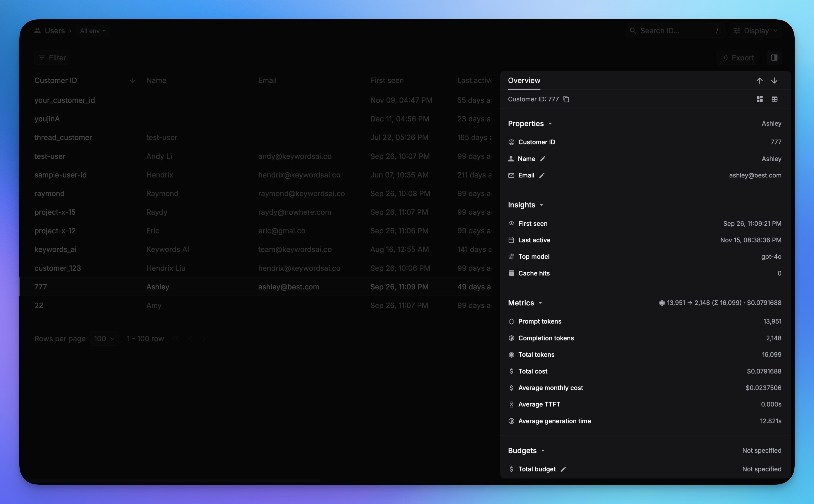Sort by First seen column header
814x504 pixels.
(387, 80)
